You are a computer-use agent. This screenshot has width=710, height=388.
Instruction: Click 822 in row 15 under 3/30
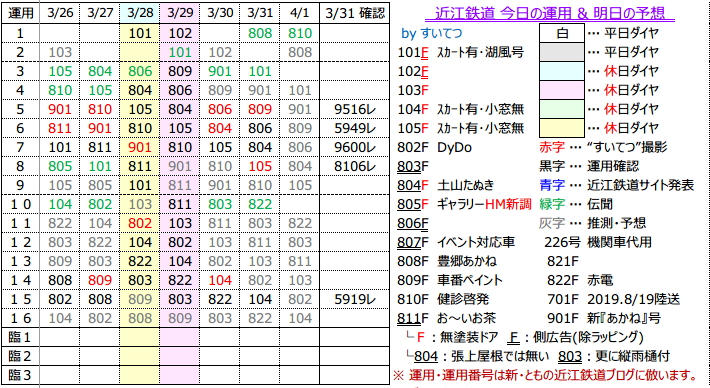click(x=220, y=299)
